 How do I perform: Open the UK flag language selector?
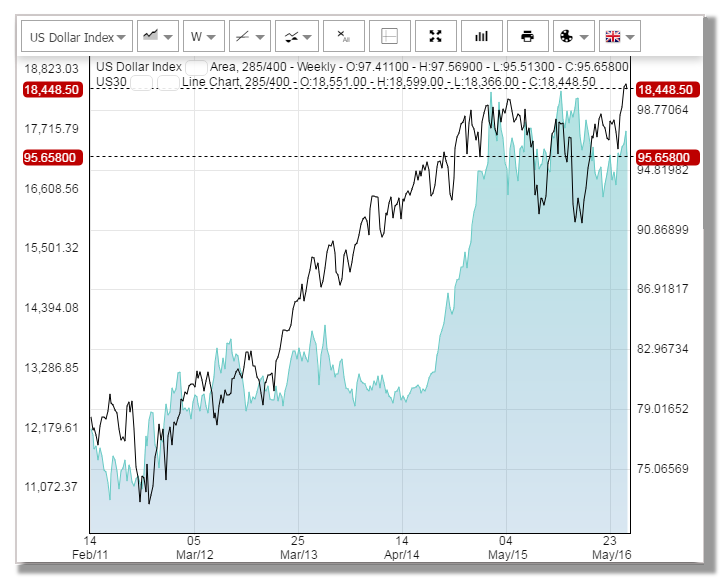(x=619, y=37)
